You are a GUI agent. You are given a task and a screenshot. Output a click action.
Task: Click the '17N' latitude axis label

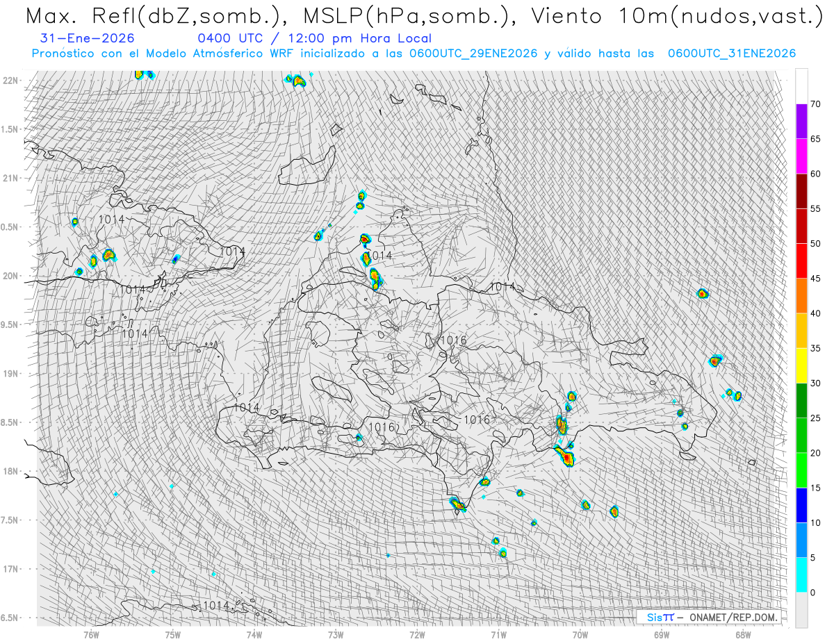coord(10,569)
